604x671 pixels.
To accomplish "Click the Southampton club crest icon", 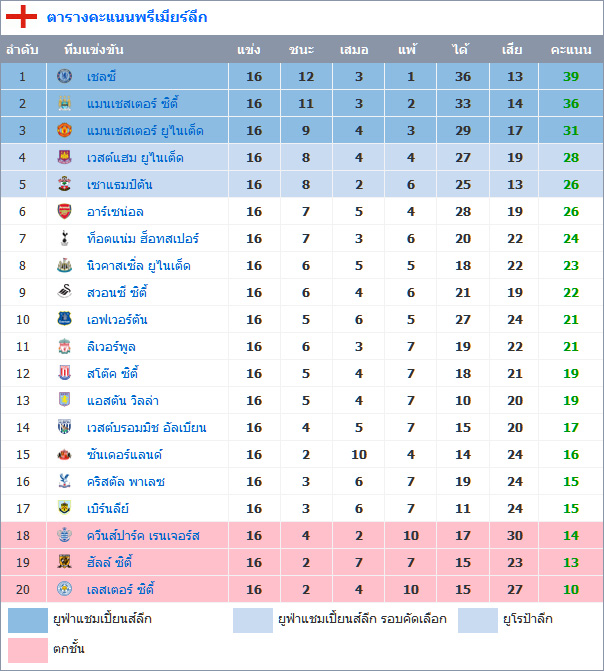I will click(65, 184).
